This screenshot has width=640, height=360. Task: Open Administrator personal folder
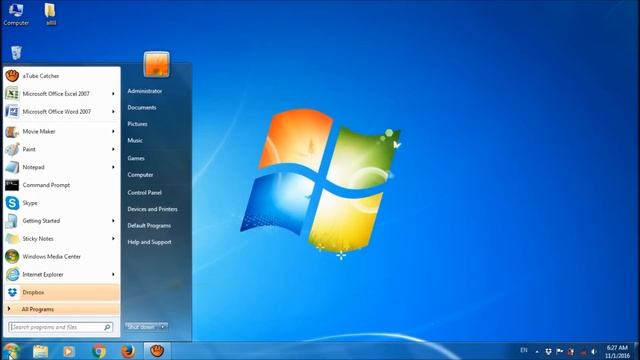point(144,91)
